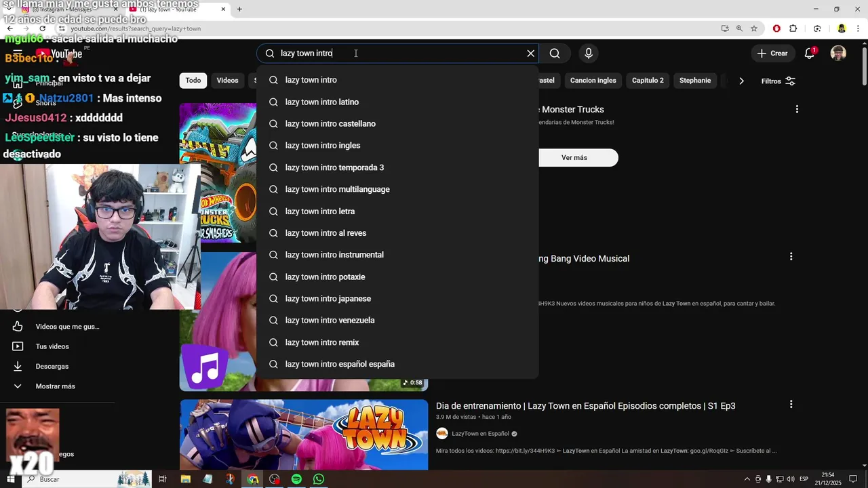Start voice search with the microphone icon

point(589,54)
